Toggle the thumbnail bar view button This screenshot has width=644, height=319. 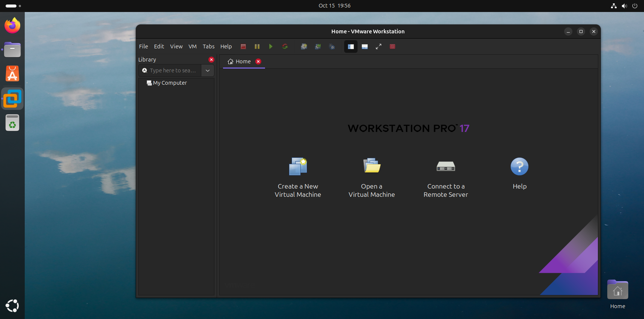pyautogui.click(x=365, y=46)
